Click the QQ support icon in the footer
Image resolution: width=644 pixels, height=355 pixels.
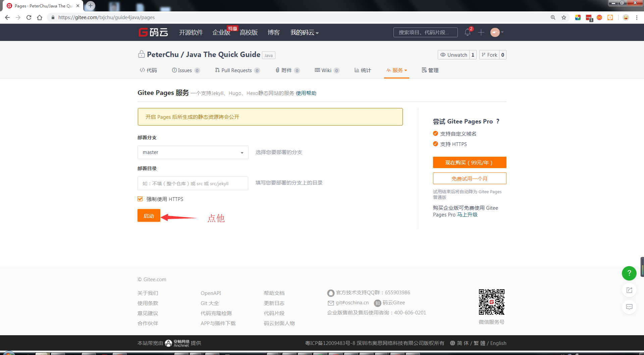[330, 293]
